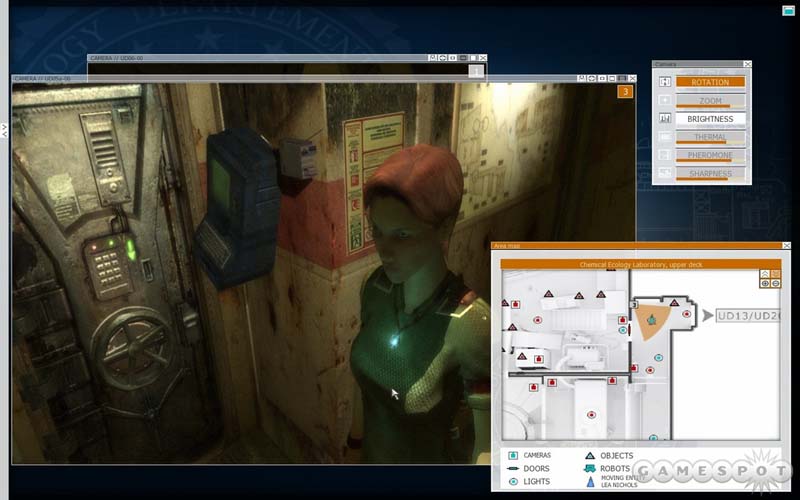Toggle Objects layer in map legend
This screenshot has width=800, height=500.
point(590,455)
